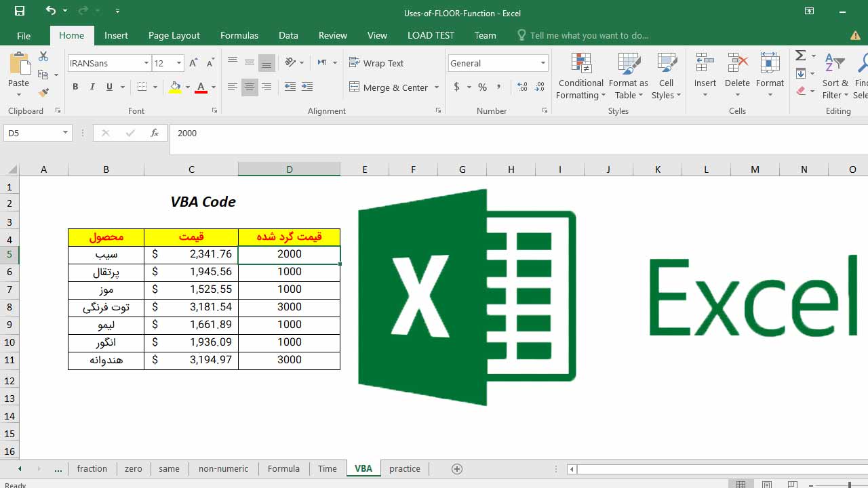Image resolution: width=868 pixels, height=488 pixels.
Task: Click the Align Right icon
Action: pyautogui.click(x=267, y=87)
